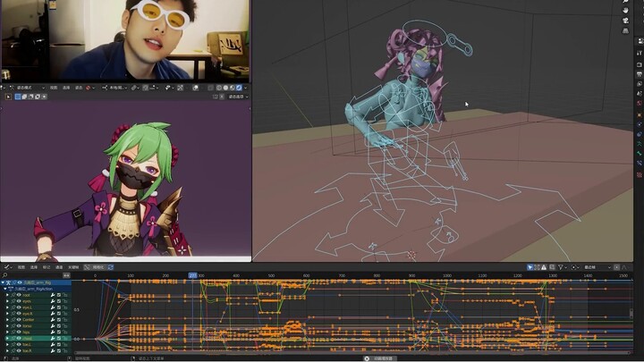Choose the second selection mode icon (extend)
Image resolution: width=644 pixels, height=362 pixels.
point(24,97)
